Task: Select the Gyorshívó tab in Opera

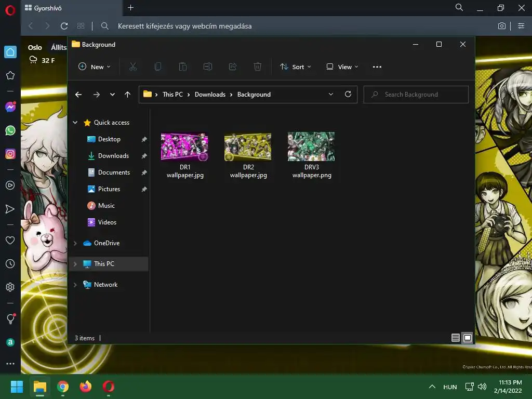Action: [x=71, y=8]
